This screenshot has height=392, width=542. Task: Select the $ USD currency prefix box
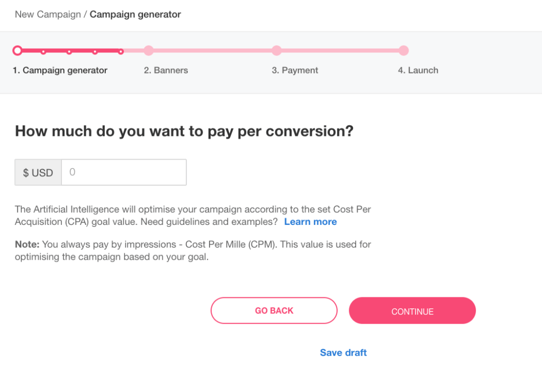coord(38,172)
